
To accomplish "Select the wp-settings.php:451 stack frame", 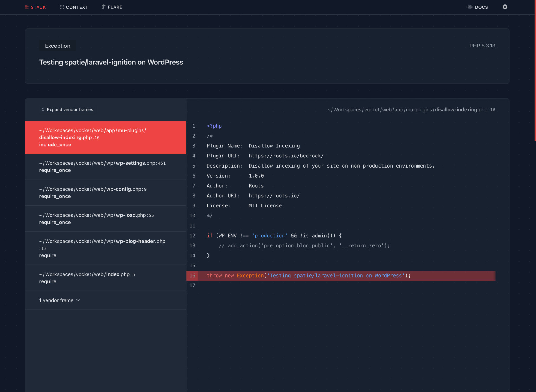I will coord(106,167).
